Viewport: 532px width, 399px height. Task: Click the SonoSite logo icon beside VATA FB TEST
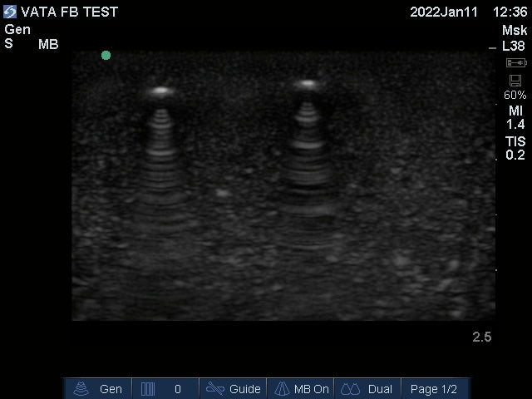point(10,12)
